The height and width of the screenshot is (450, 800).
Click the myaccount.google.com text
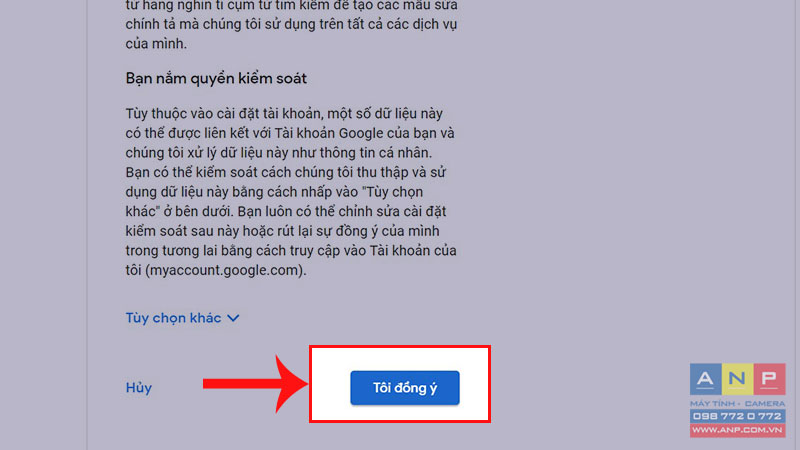(224, 270)
